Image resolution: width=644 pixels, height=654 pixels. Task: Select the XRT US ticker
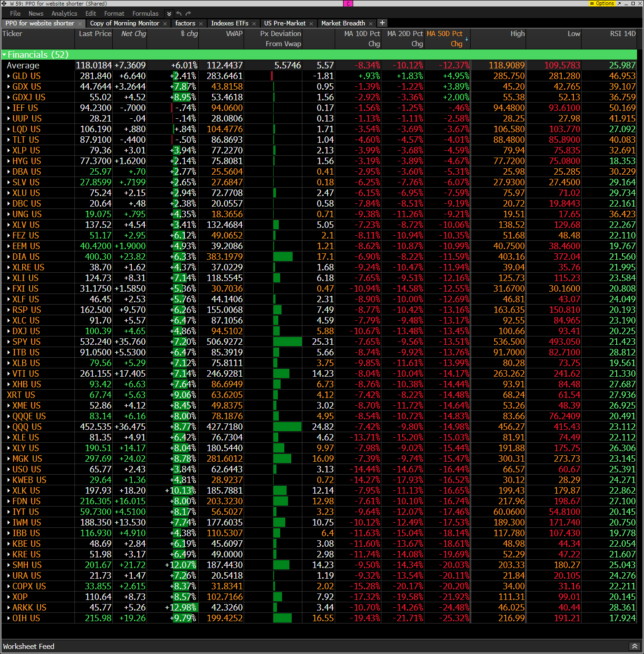pyautogui.click(x=21, y=395)
